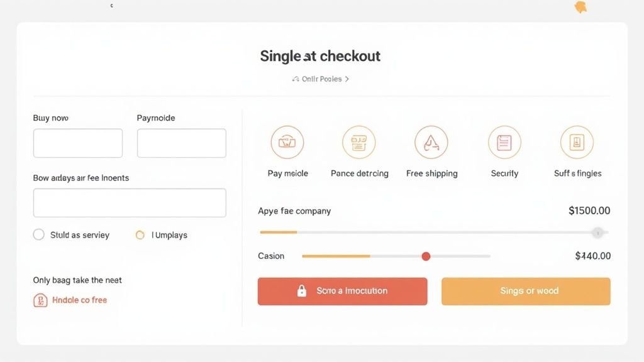Open the Casion slider control
Screen dimensions: 644x362
point(426,256)
